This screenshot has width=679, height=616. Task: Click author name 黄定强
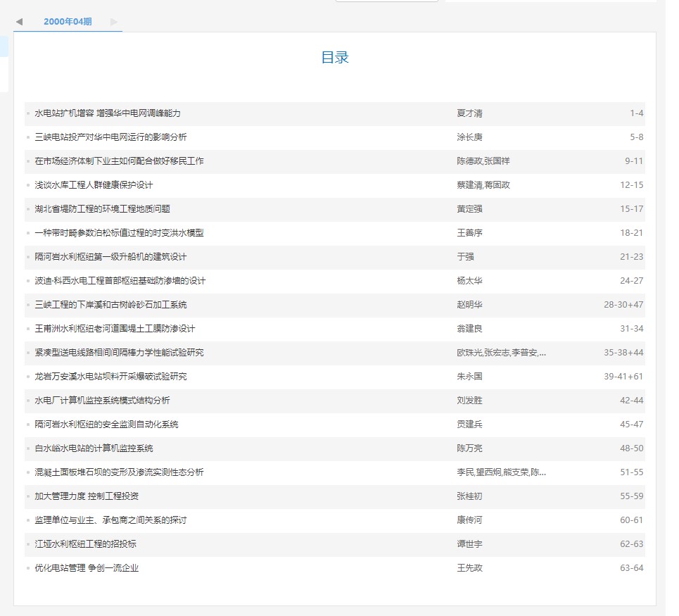[x=469, y=209]
